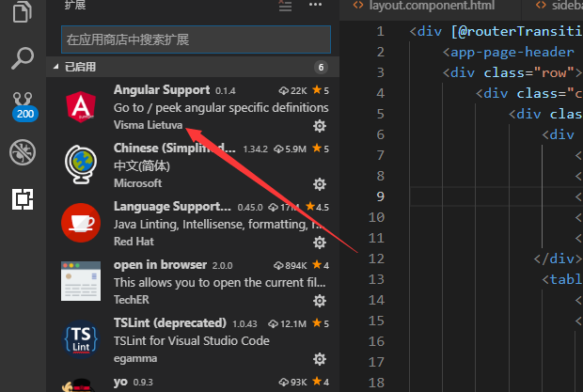Click the div class="row" line in editor
The height and width of the screenshot is (392, 583).
(x=512, y=72)
